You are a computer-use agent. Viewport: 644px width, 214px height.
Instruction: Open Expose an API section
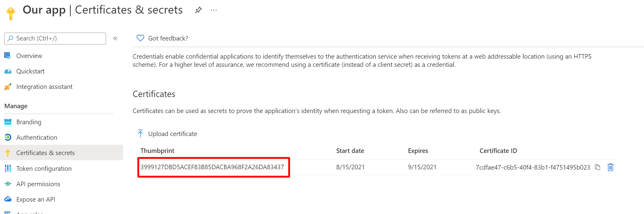tap(36, 199)
